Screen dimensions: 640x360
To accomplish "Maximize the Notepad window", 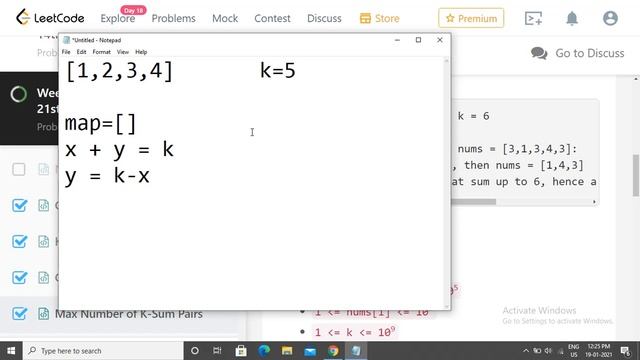I will [x=418, y=40].
